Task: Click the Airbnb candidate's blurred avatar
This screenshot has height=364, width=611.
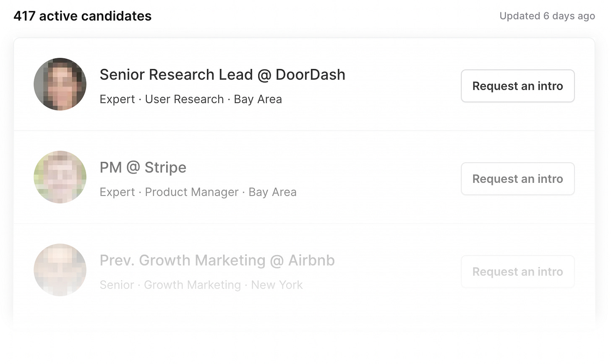Action: point(60,270)
